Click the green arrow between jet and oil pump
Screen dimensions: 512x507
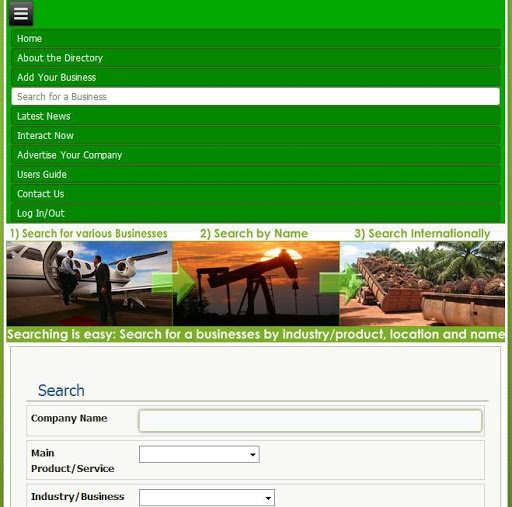(173, 283)
